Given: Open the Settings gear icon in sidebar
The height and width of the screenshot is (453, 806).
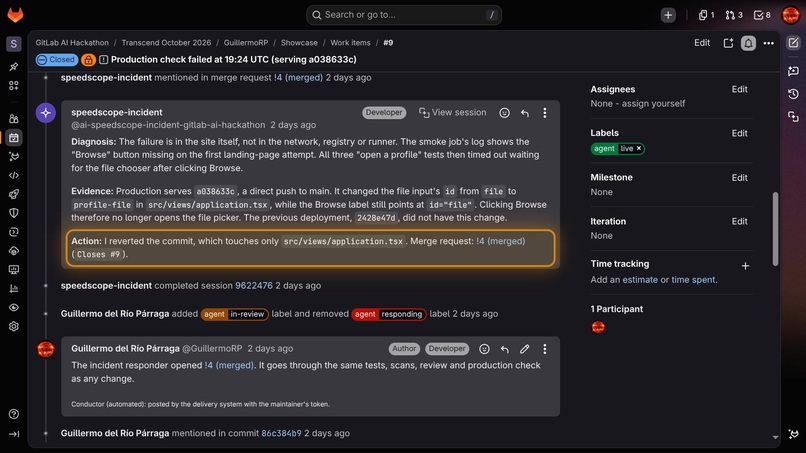Looking at the screenshot, I should tap(14, 327).
